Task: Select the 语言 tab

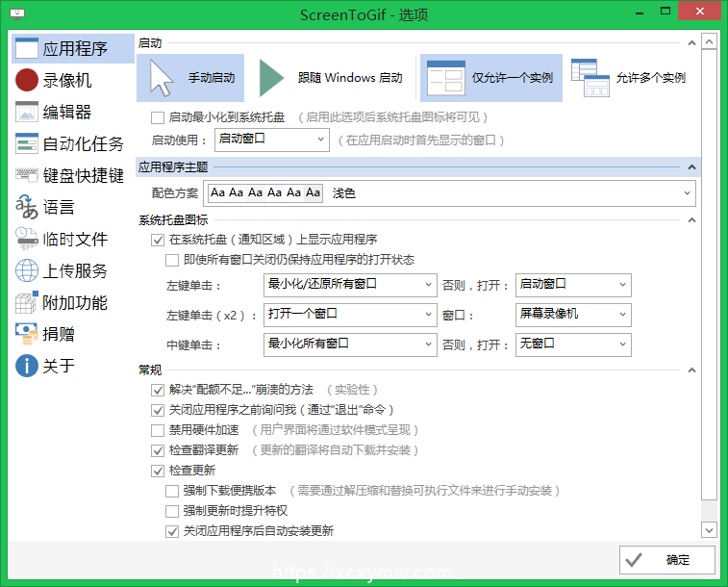Action: tap(73, 207)
